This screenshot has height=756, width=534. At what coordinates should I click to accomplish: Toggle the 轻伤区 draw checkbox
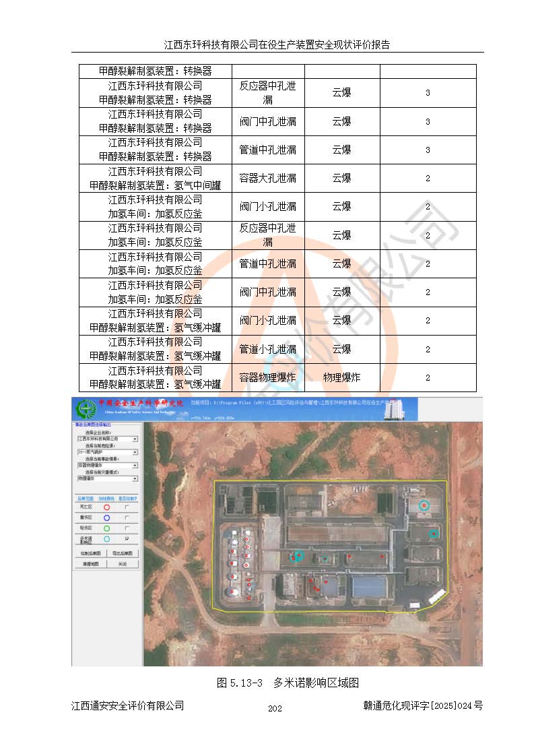[127, 528]
